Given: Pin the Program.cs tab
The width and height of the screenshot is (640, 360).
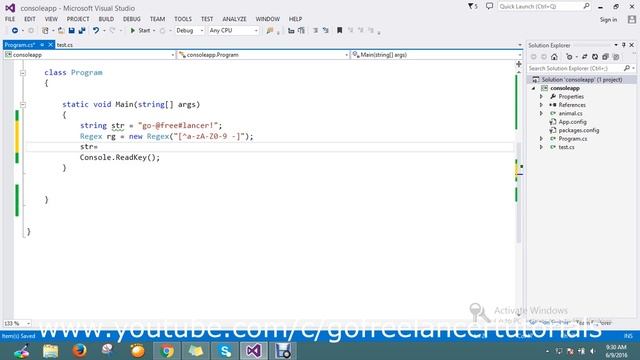Looking at the screenshot, I should 42,45.
